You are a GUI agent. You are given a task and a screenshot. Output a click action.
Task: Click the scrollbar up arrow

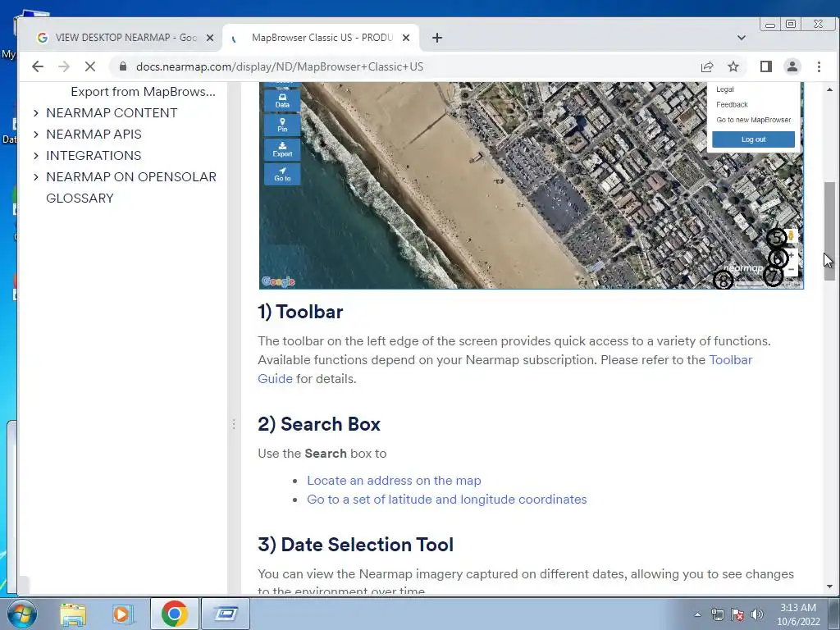(829, 89)
